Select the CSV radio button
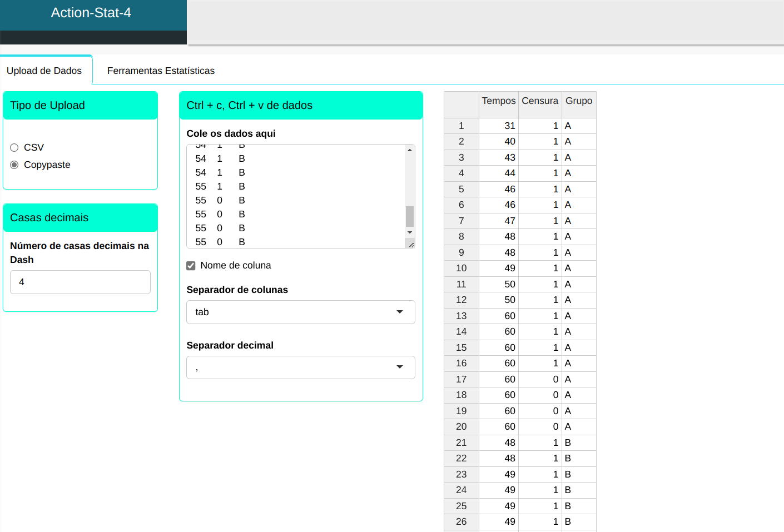 coord(14,147)
